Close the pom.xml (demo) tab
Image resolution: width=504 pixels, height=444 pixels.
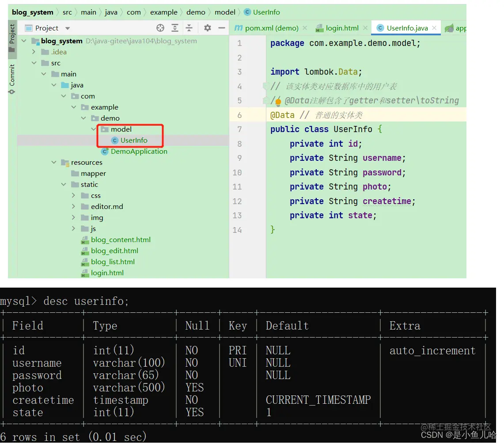pyautogui.click(x=305, y=28)
